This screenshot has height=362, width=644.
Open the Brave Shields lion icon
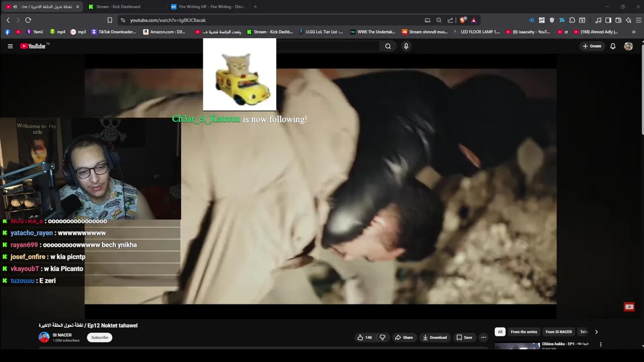(x=463, y=20)
